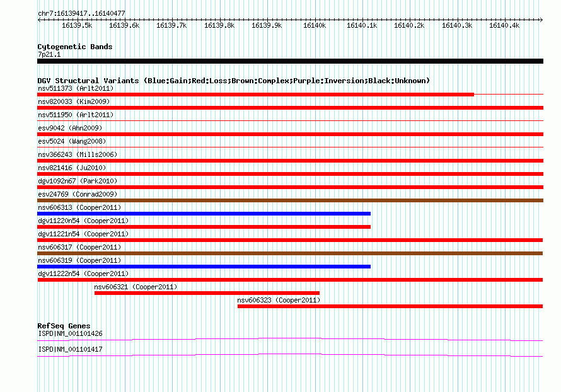Click the 16139.8k ruler tick label
The height and width of the screenshot is (392, 561).
[x=219, y=25]
